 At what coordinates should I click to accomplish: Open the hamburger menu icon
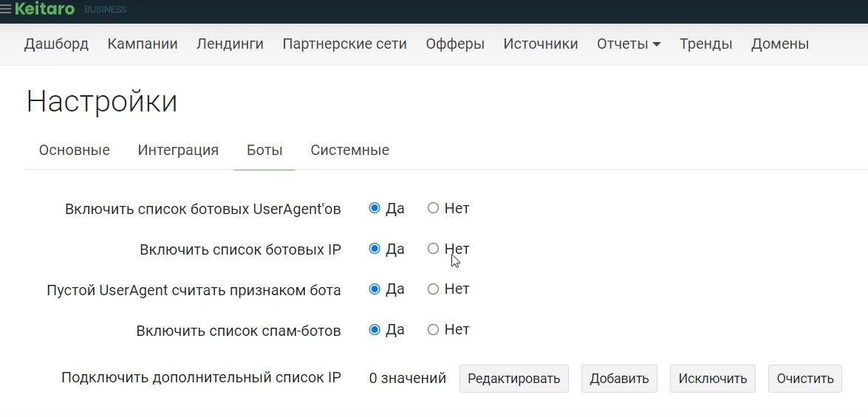point(5,9)
